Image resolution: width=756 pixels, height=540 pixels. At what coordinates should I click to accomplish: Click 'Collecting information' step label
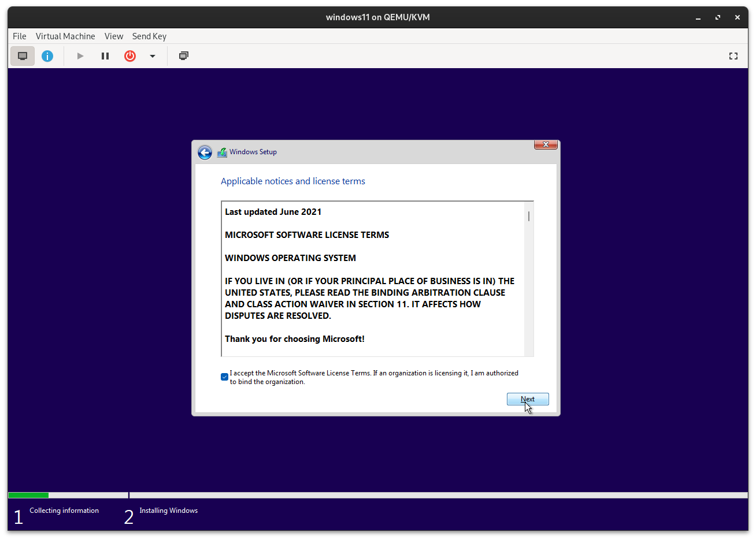(64, 511)
